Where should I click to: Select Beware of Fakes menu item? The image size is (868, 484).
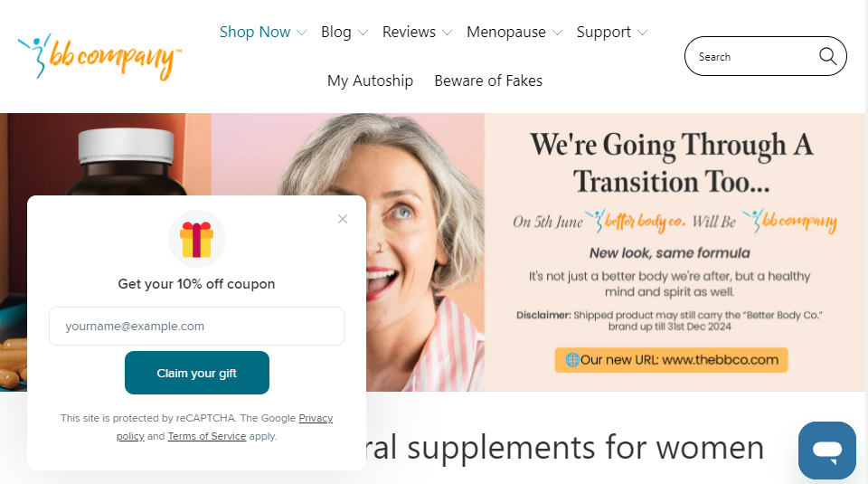[x=488, y=81]
